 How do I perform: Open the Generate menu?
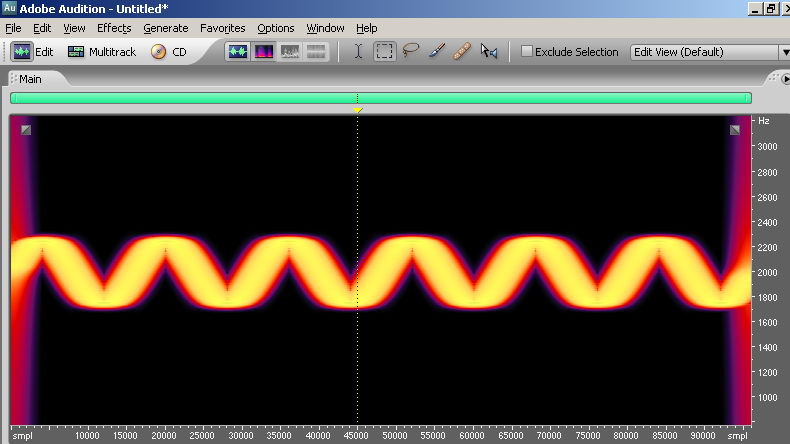(165, 28)
